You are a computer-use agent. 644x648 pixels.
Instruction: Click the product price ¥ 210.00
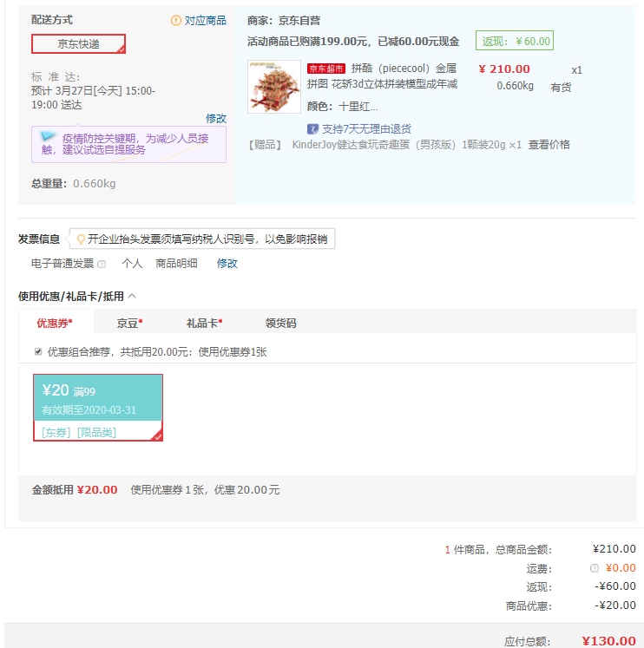[504, 69]
